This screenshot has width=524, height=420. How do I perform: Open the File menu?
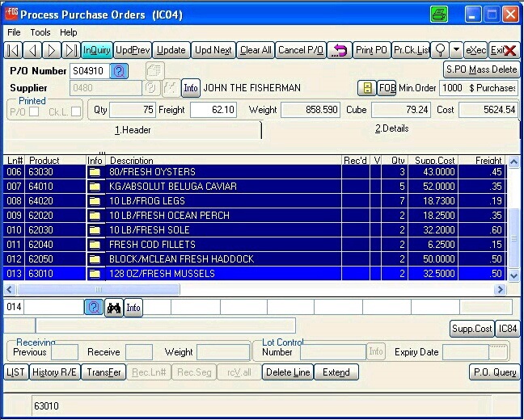pos(14,32)
